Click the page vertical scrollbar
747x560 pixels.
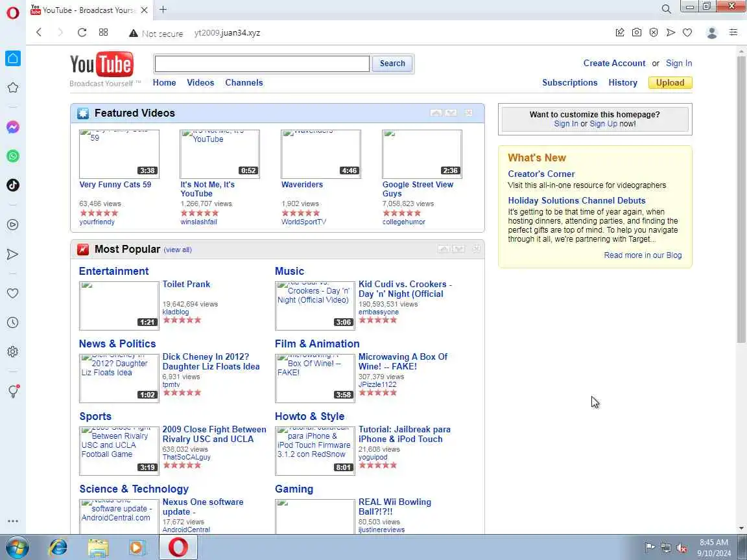pos(741,200)
